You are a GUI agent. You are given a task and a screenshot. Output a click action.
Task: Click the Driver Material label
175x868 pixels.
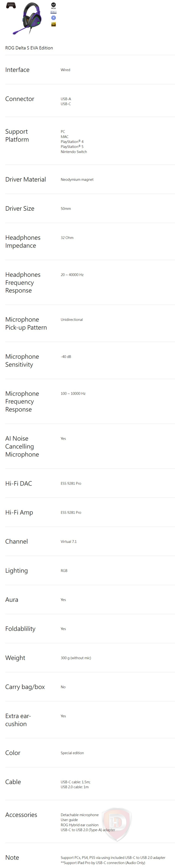(25, 179)
